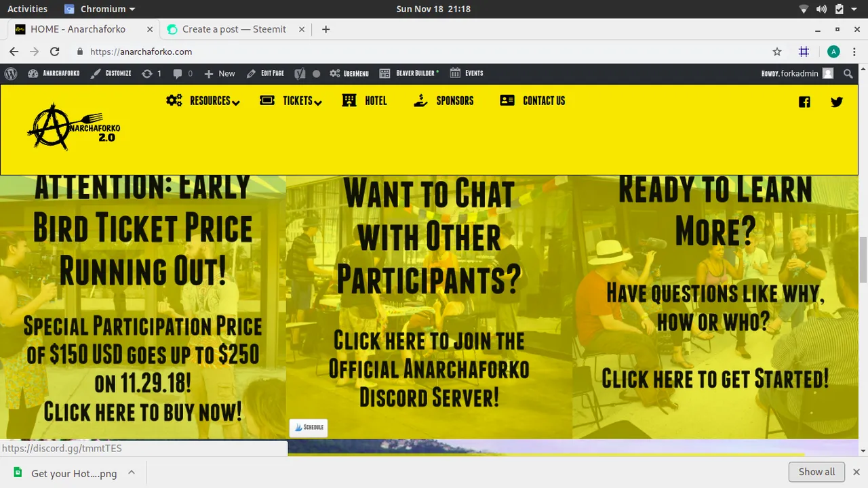Click the Contact Us address card icon
The image size is (868, 488).
click(507, 100)
